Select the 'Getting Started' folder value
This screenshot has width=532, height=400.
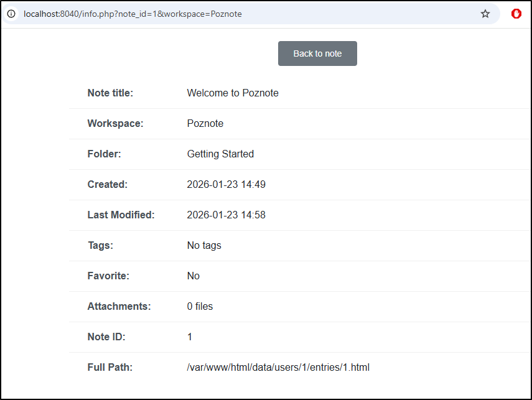[220, 154]
